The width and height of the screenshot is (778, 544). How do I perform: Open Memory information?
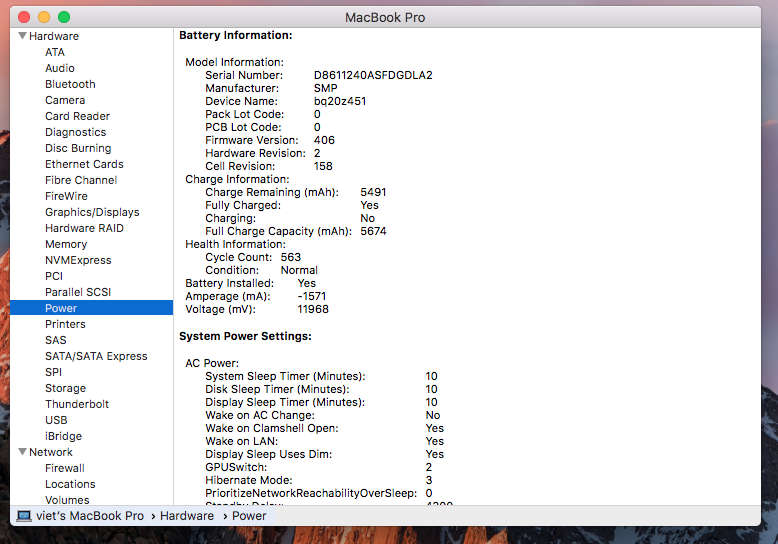coord(66,244)
